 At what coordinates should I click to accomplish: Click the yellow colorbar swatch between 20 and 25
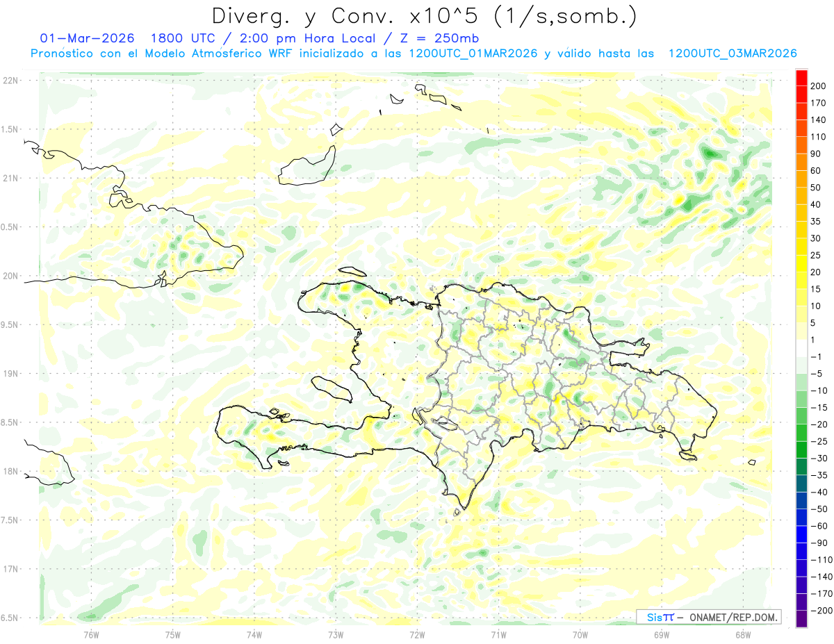[x=802, y=263]
